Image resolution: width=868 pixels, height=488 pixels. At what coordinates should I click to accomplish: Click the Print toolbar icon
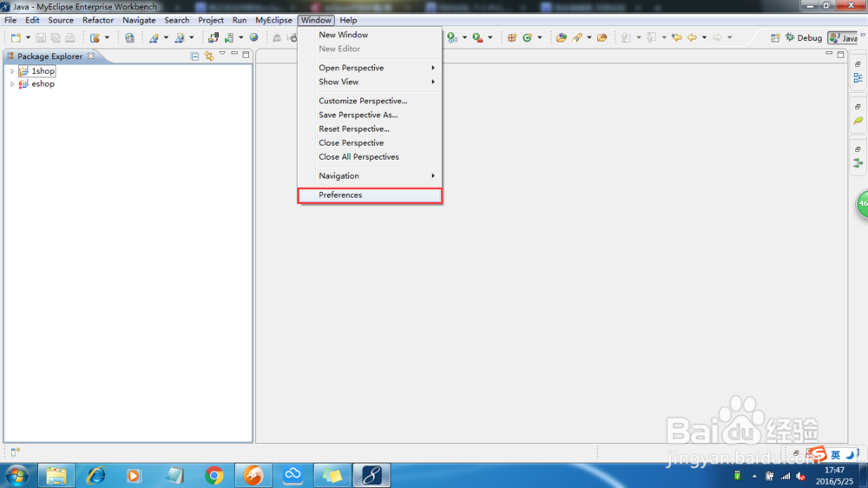[69, 37]
